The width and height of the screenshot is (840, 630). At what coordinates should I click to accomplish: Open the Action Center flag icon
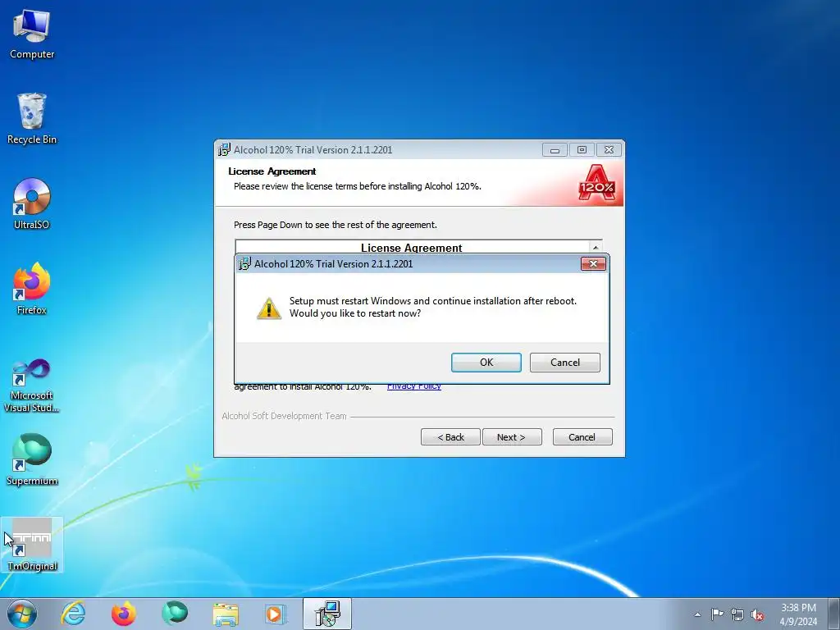pos(717,614)
